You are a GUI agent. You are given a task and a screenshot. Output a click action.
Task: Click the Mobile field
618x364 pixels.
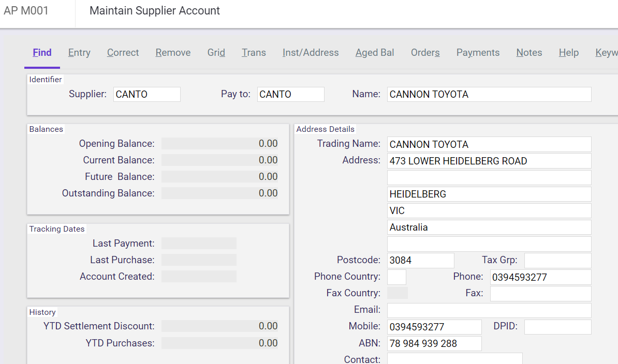coord(434,327)
